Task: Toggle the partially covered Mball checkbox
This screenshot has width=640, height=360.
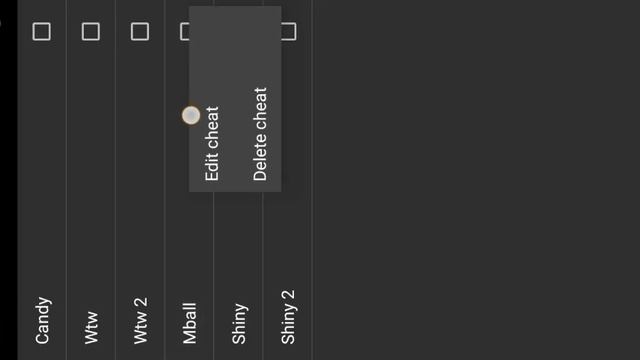Action: tap(184, 31)
